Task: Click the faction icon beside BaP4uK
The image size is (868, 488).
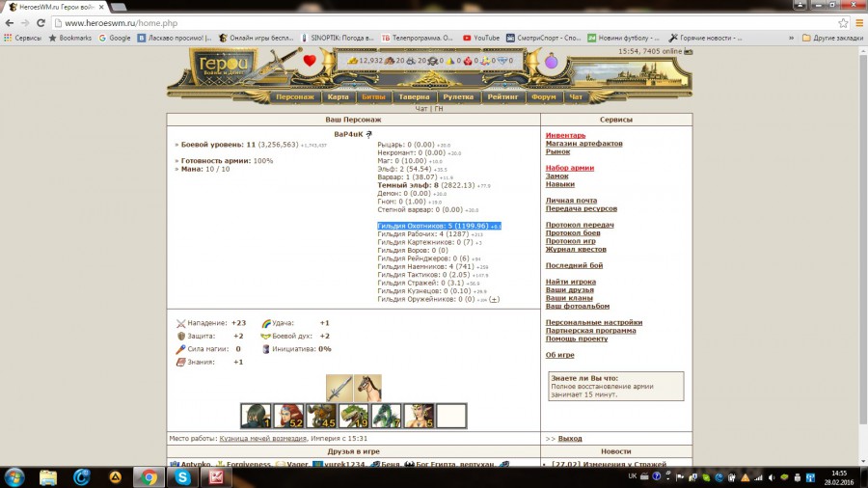Action: coord(369,134)
